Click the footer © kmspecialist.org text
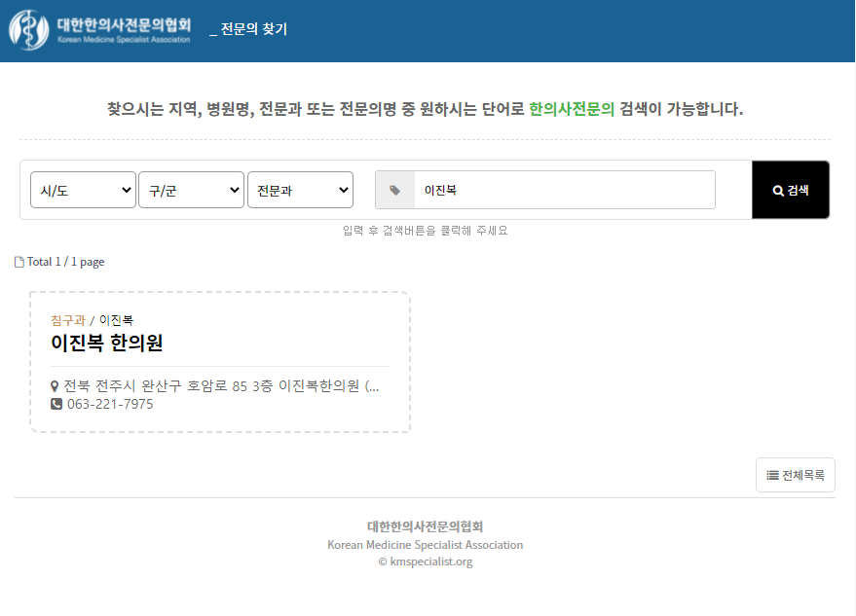 click(426, 562)
